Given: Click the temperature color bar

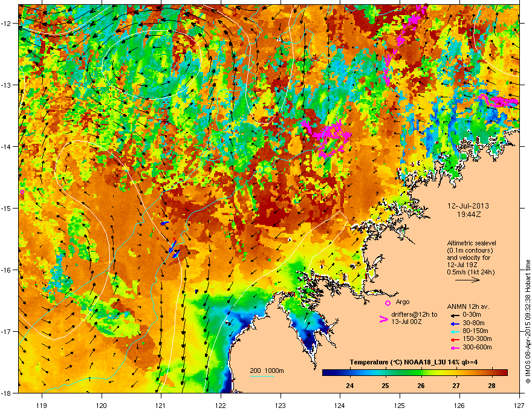Looking at the screenshot, I should click(415, 372).
